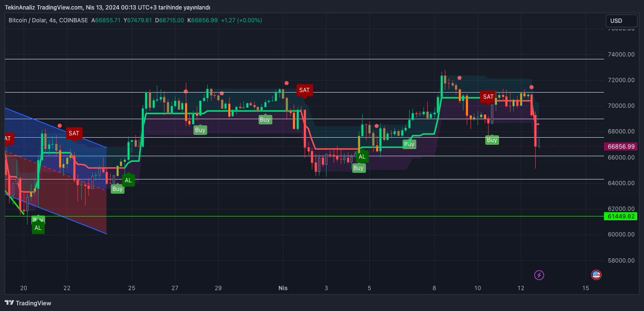Viewport: 644px width, 311px height.
Task: Click the D66715.00 low value
Action: coord(170,20)
